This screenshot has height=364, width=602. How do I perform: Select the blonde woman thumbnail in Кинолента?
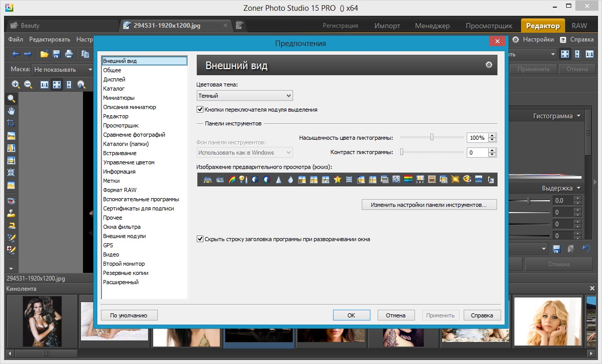(548, 322)
